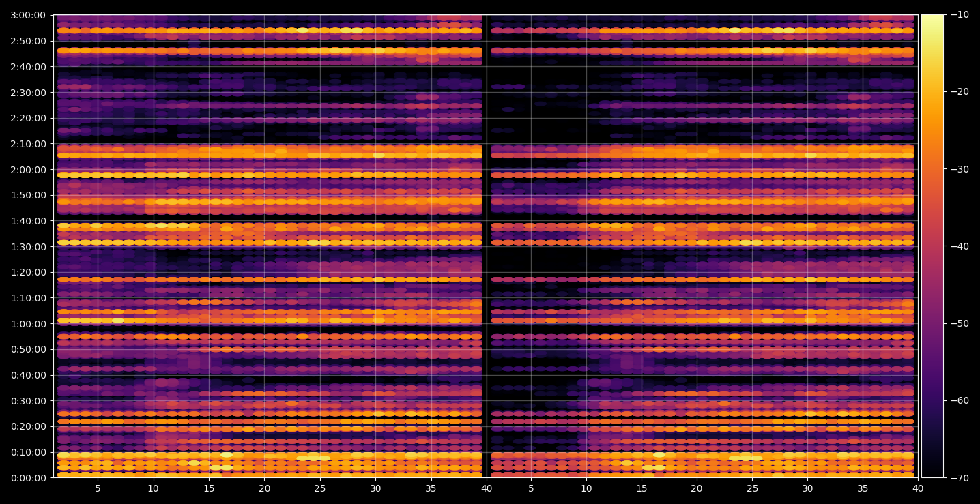
Task: Select the 1:00:00 time tick label
Action: [29, 323]
